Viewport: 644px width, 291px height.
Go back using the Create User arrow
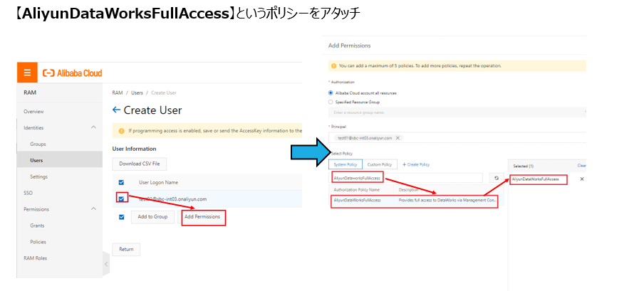(x=116, y=110)
